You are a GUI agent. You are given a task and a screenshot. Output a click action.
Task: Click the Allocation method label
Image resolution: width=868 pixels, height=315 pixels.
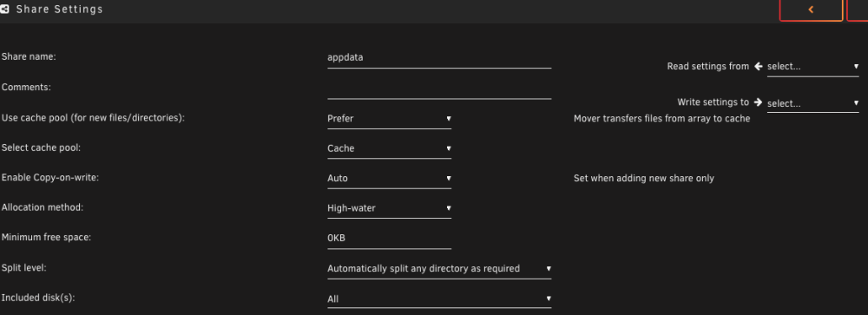click(x=43, y=207)
